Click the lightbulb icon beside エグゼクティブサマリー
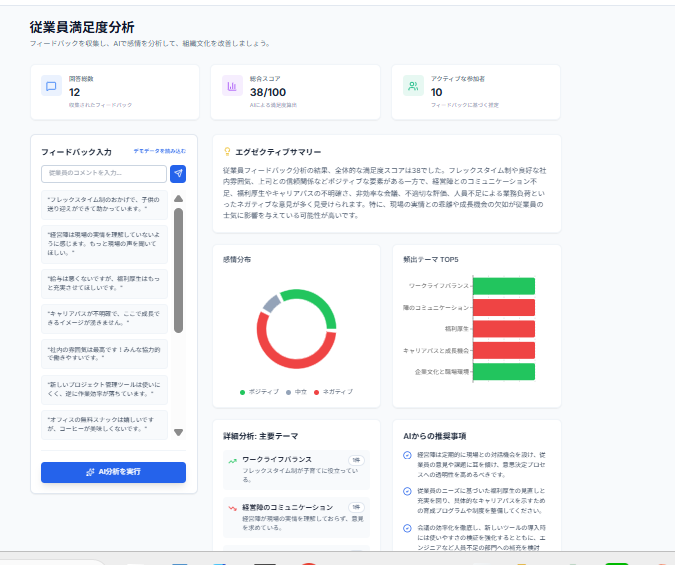Screen dimensions: 675x565 (x=227, y=152)
